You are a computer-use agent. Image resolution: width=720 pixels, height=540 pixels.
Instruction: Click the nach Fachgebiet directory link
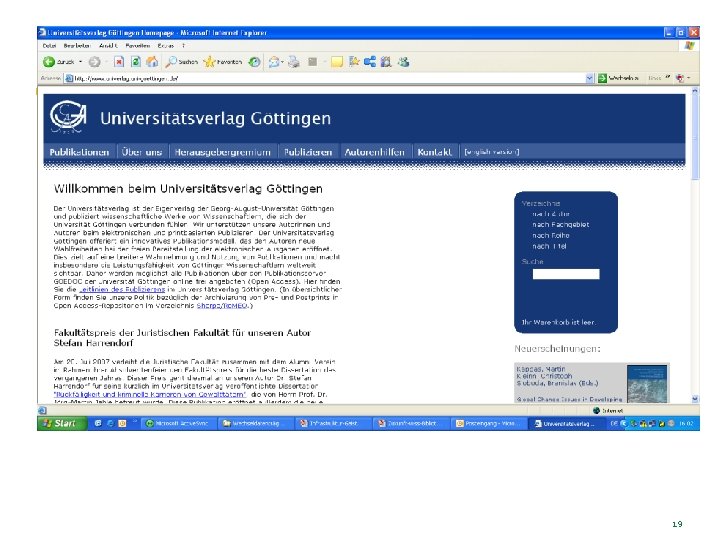pyautogui.click(x=561, y=225)
